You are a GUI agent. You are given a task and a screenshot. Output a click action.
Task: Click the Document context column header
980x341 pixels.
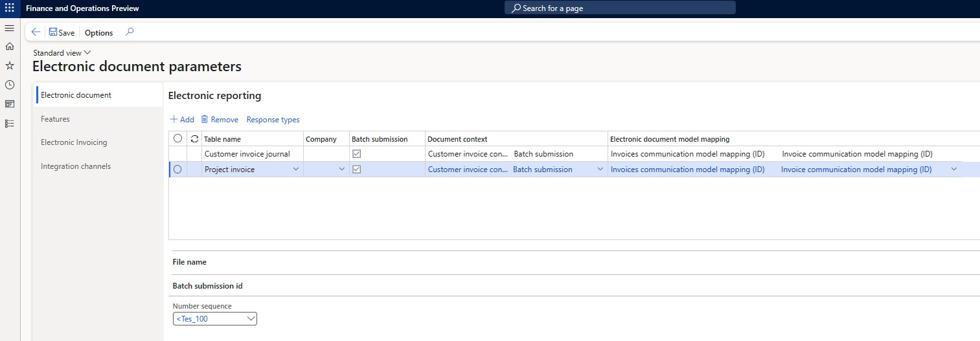click(x=516, y=139)
